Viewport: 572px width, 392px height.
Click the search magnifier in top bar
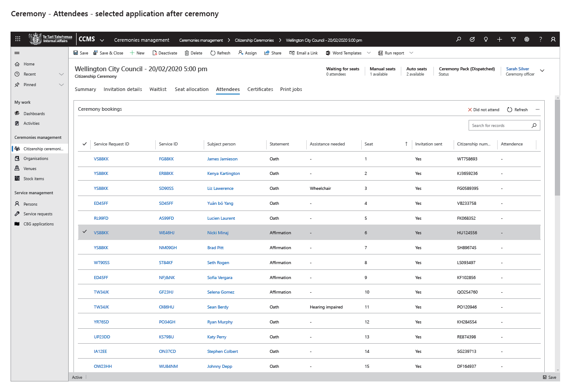pyautogui.click(x=458, y=39)
